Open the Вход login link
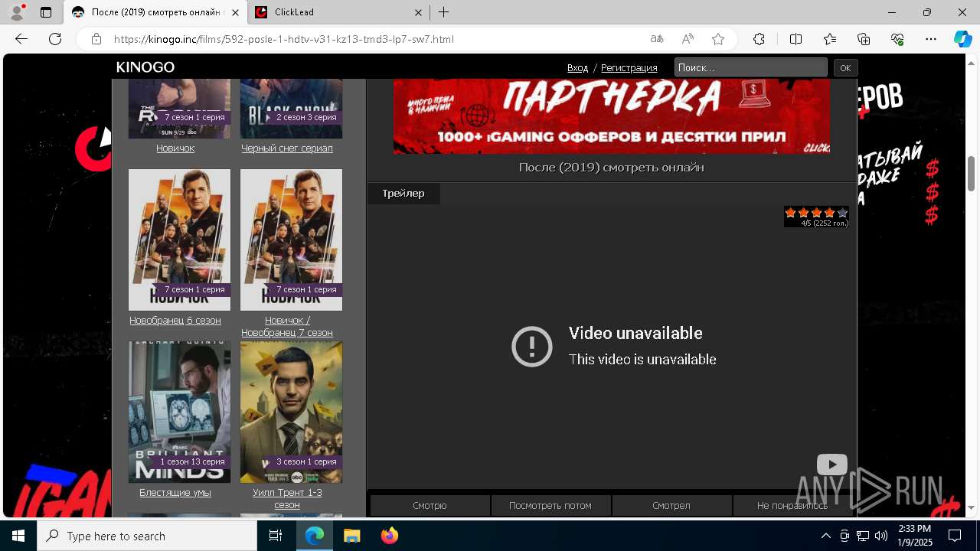Viewport: 980px width, 551px height. 577,68
